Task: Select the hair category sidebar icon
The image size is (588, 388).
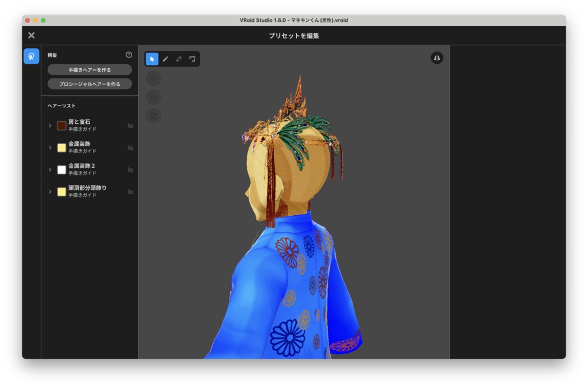Action: pyautogui.click(x=32, y=56)
